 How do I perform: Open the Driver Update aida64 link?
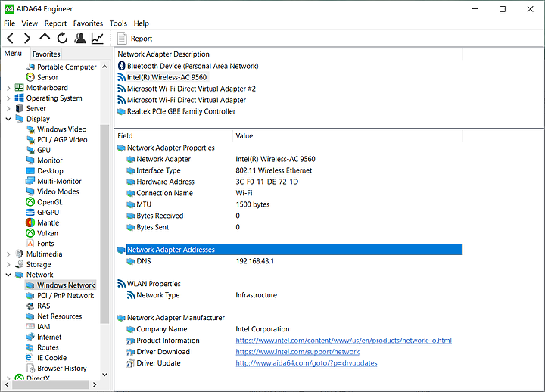[306, 363]
